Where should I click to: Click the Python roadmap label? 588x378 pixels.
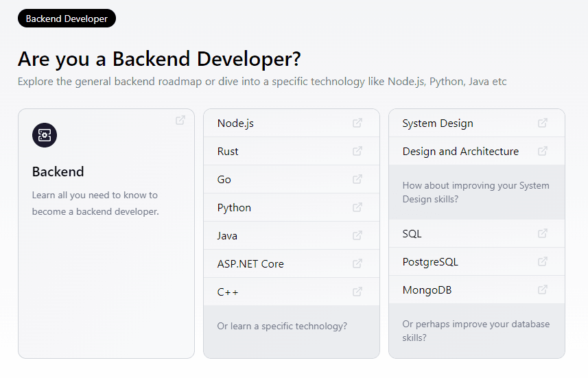234,208
